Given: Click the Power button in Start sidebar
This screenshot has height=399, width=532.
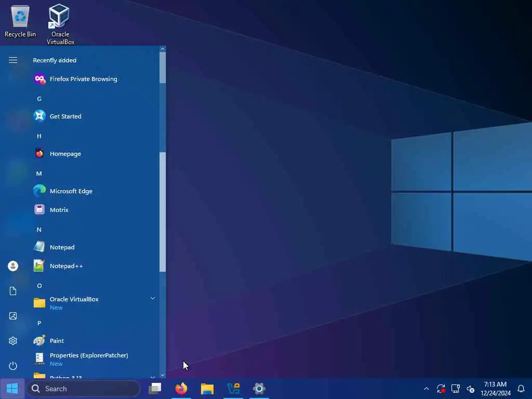Looking at the screenshot, I should (13, 366).
